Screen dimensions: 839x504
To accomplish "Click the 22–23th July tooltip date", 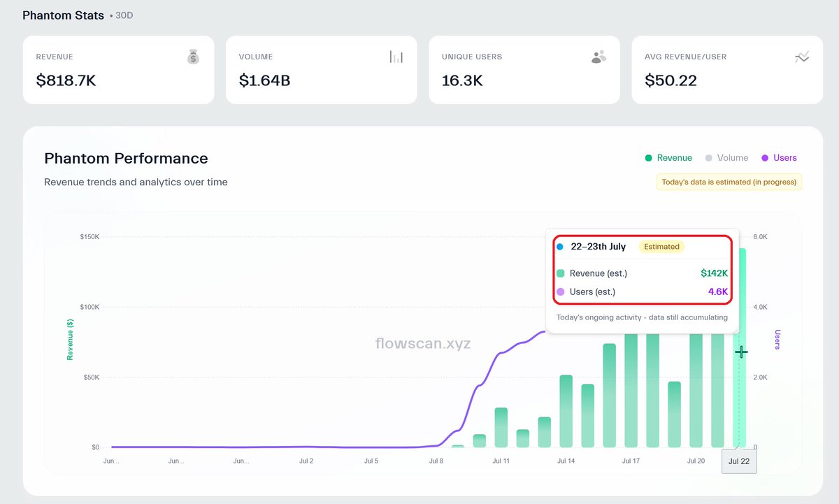I will (598, 247).
